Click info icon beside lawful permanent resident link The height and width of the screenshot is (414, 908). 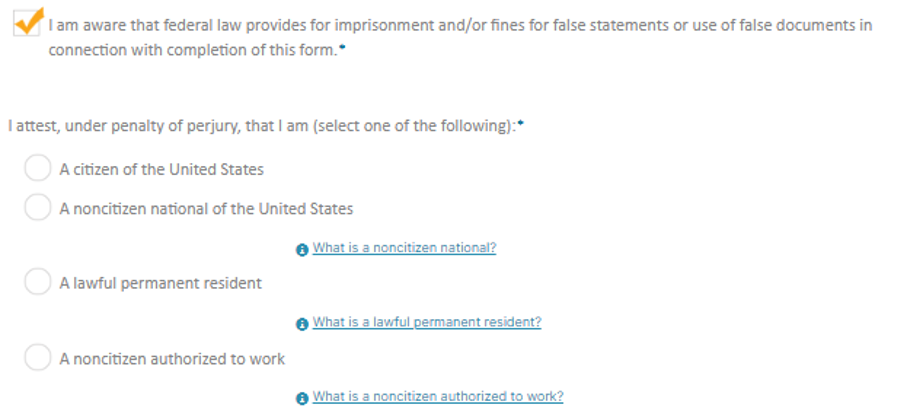click(x=303, y=324)
